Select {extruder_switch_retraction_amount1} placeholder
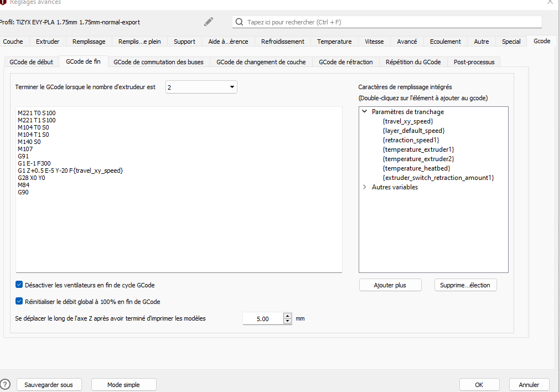Screen dimensions: 559x392 [x=438, y=177]
